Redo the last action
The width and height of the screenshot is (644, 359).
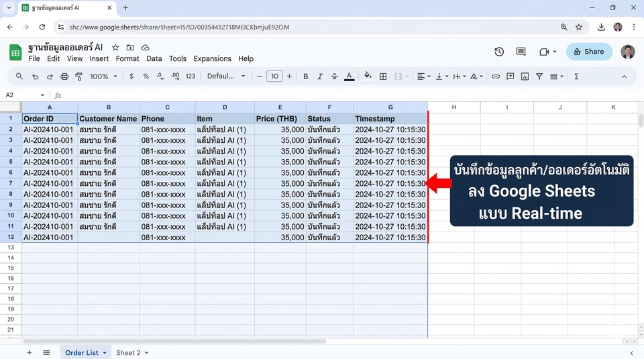[x=50, y=76]
